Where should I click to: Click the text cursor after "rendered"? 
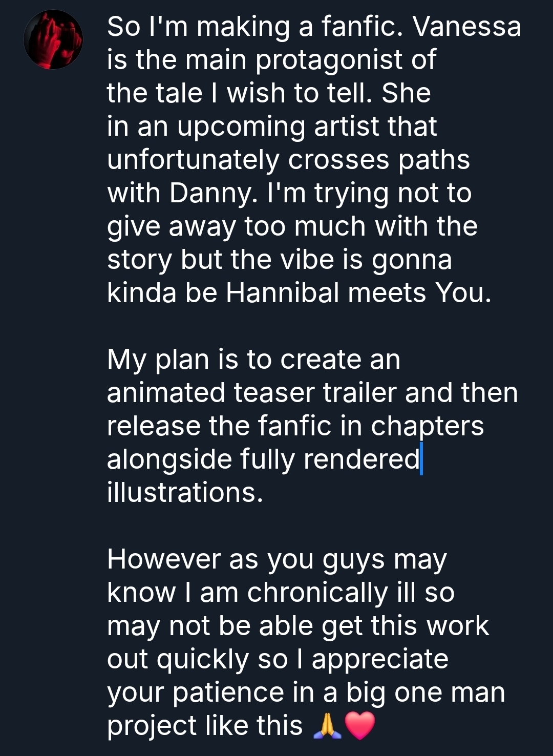click(x=421, y=459)
